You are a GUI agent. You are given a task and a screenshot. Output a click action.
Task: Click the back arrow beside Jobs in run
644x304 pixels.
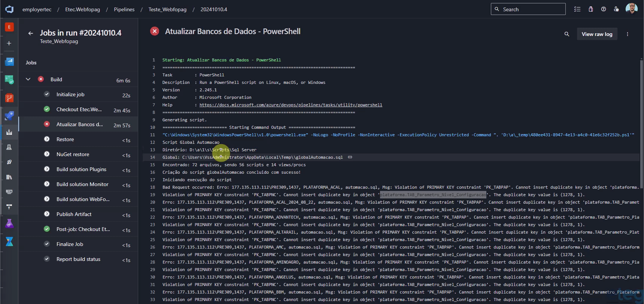click(x=31, y=33)
